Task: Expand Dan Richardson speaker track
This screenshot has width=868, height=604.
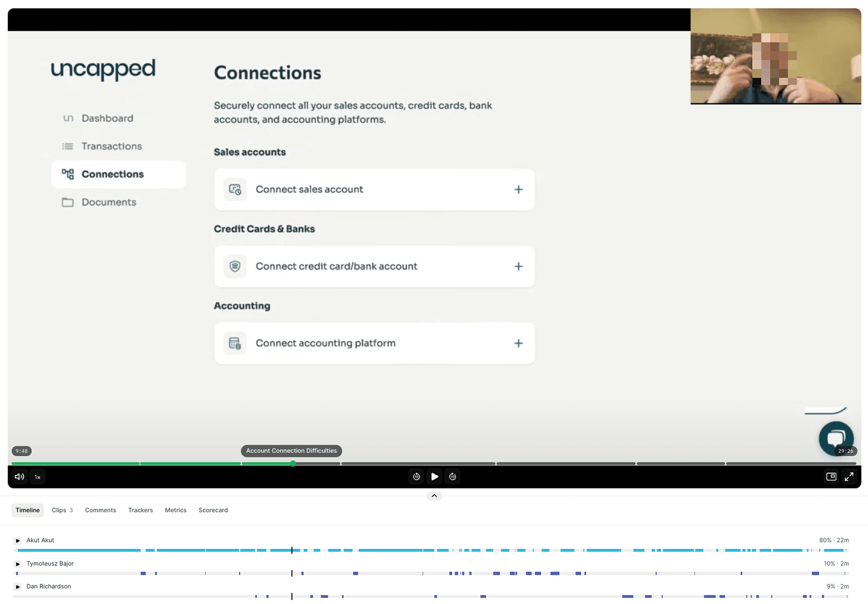Action: 18,586
